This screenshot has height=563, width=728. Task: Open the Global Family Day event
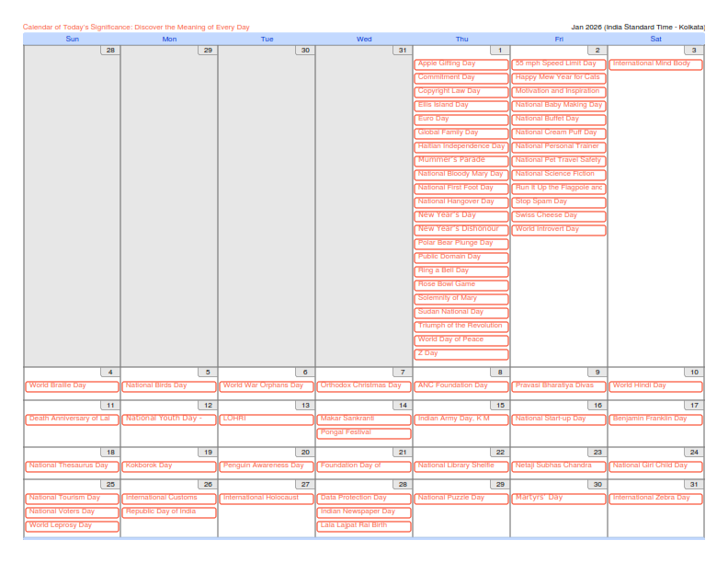click(461, 133)
